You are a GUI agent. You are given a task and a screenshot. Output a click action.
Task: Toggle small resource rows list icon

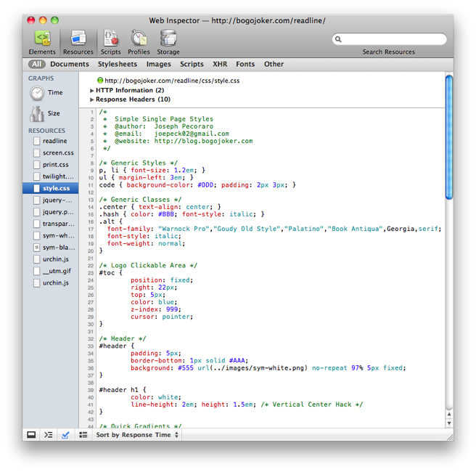83,435
